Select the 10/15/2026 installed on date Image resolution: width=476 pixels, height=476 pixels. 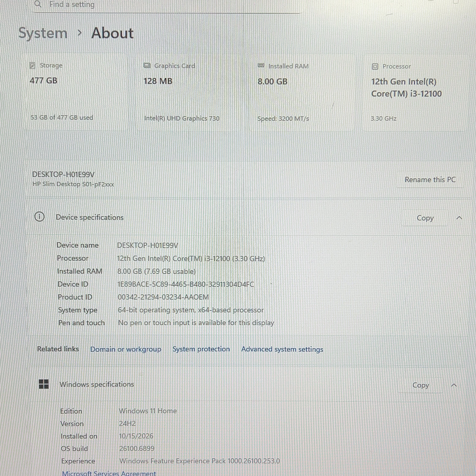tap(136, 436)
